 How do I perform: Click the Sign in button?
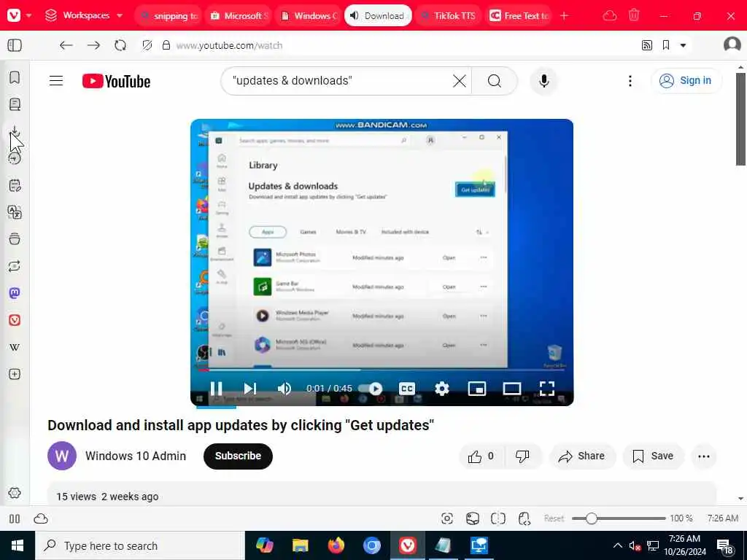tap(686, 80)
